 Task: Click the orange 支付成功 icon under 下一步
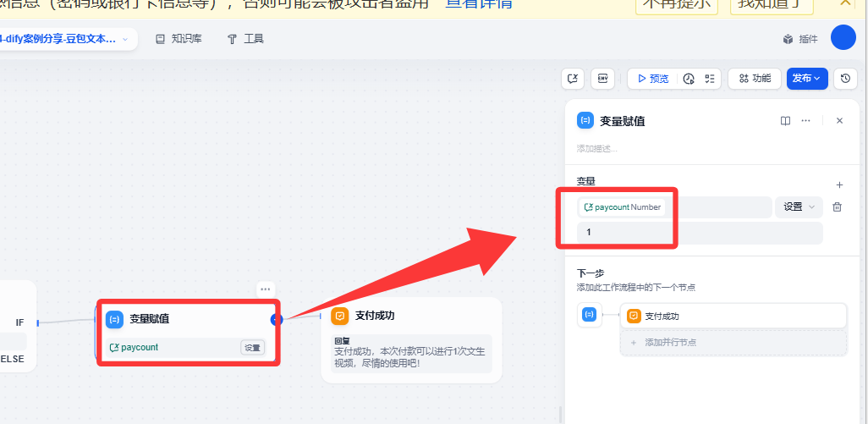634,316
